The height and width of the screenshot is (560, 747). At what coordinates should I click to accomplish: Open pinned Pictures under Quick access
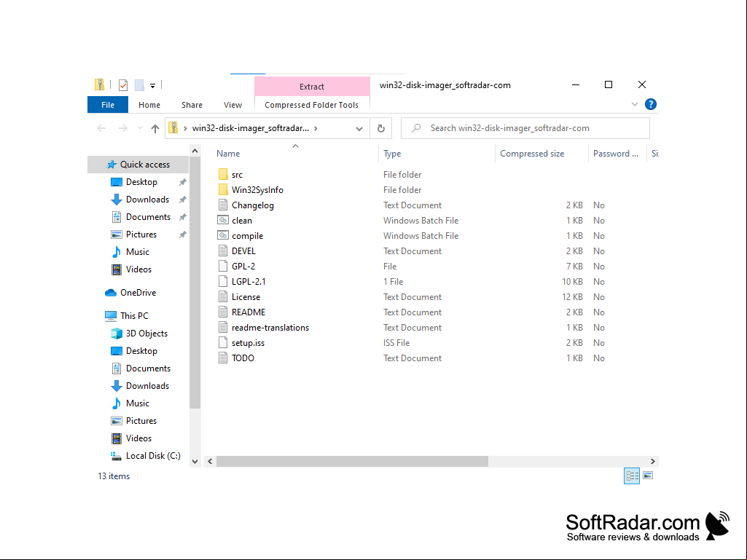[141, 234]
